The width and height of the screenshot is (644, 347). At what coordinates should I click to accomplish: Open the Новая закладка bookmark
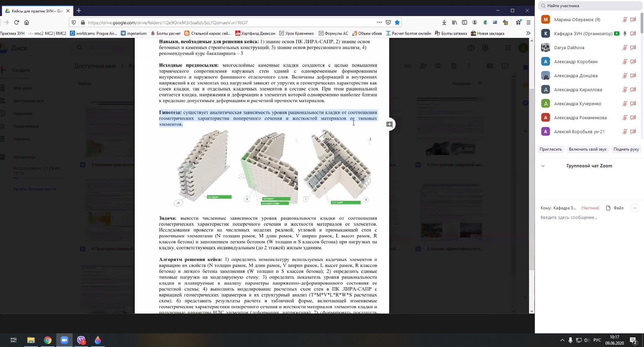point(487,33)
